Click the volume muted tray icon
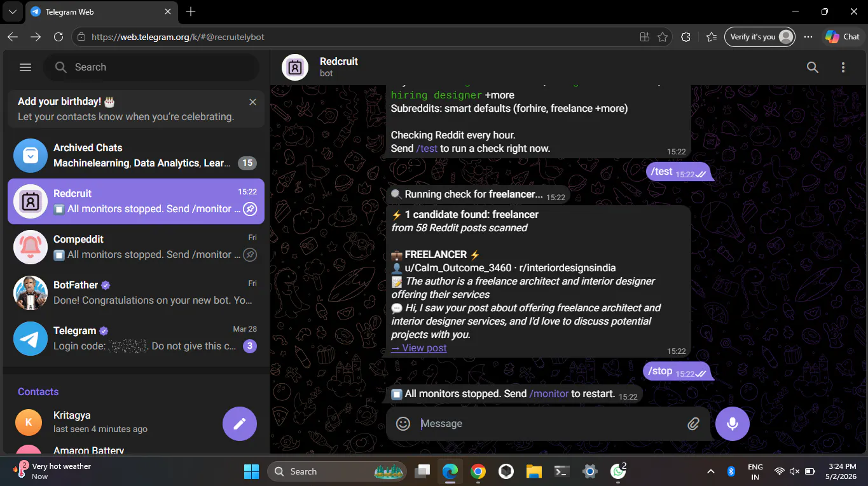The image size is (868, 486). click(x=794, y=471)
